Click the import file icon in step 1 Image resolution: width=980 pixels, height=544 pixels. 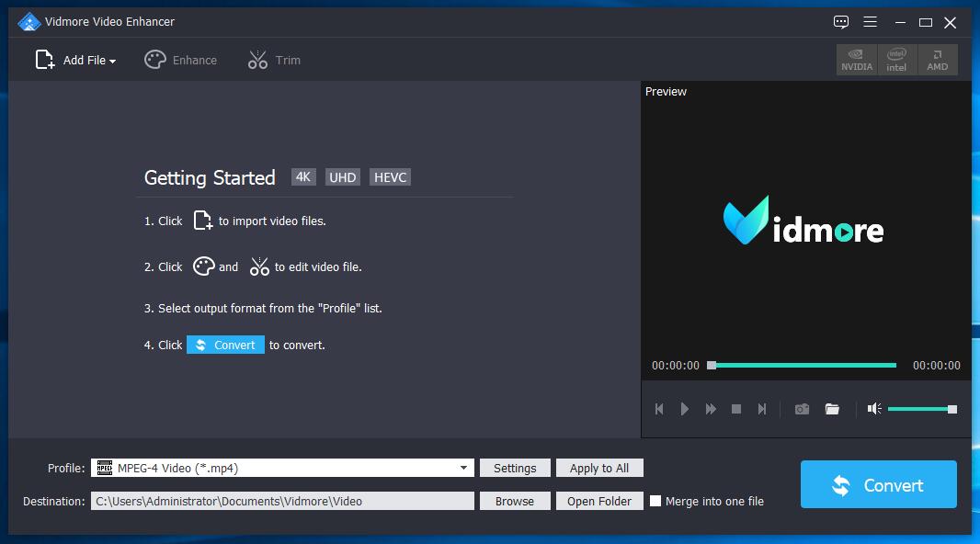[x=202, y=221]
